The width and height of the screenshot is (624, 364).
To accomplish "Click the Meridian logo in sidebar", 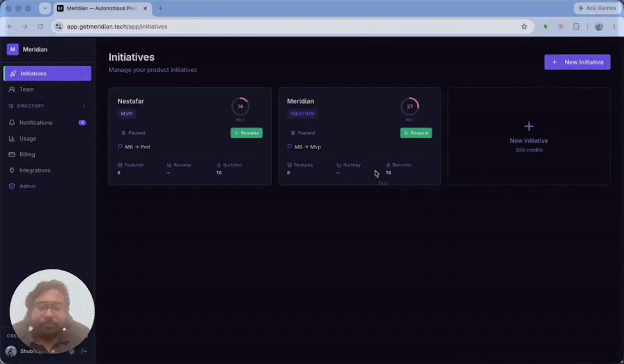I will (x=12, y=49).
